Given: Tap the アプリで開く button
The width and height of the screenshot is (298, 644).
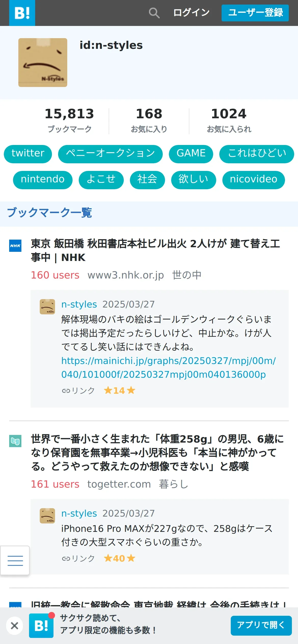Looking at the screenshot, I should (x=261, y=626).
